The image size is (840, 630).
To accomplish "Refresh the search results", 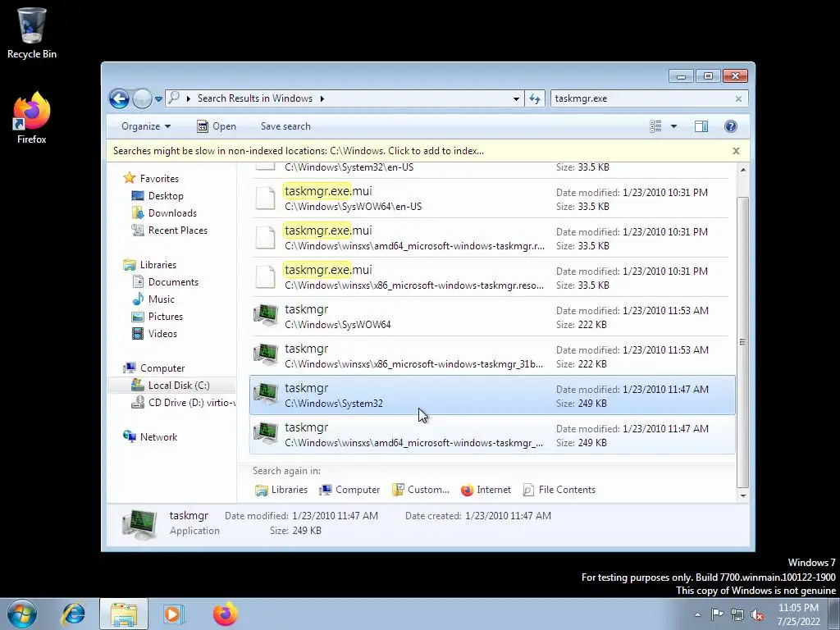I will click(x=535, y=98).
